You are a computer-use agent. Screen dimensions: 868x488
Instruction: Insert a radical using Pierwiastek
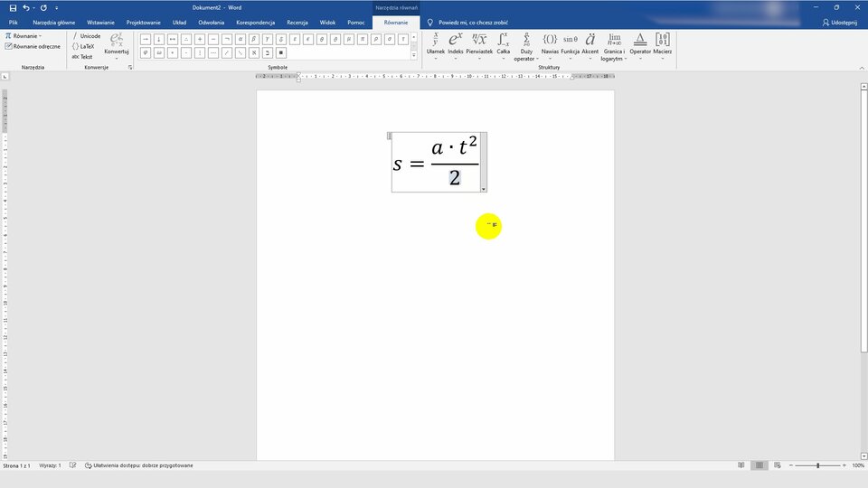click(x=479, y=43)
